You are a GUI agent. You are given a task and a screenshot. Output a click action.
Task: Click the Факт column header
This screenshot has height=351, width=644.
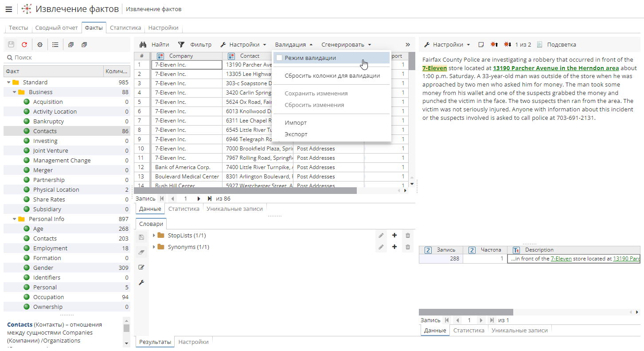pyautogui.click(x=54, y=71)
